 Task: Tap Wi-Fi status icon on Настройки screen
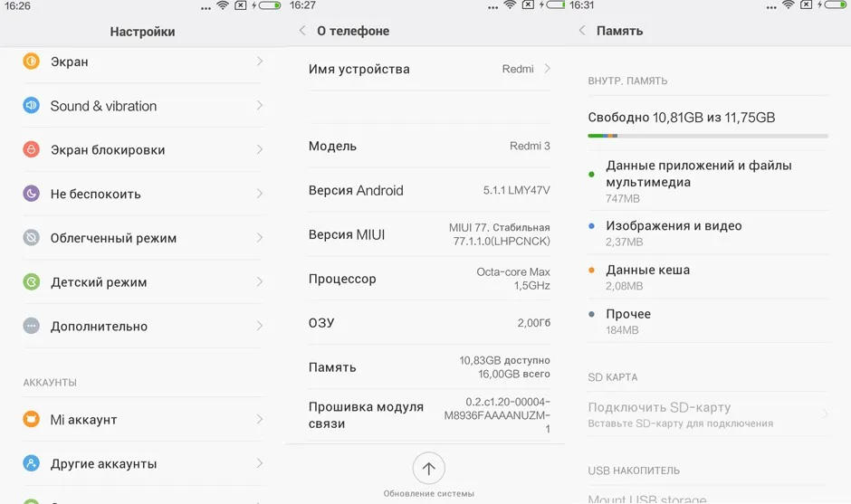[223, 5]
